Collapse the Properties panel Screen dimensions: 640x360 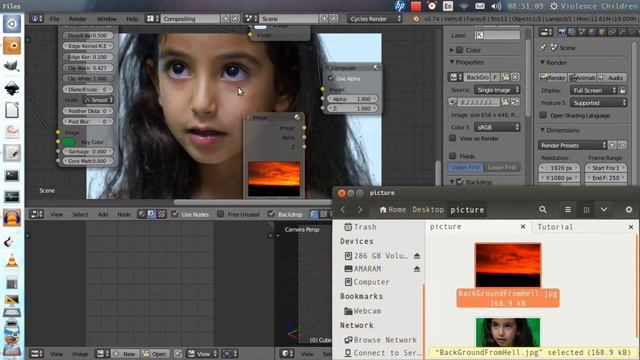pyautogui.click(x=452, y=62)
